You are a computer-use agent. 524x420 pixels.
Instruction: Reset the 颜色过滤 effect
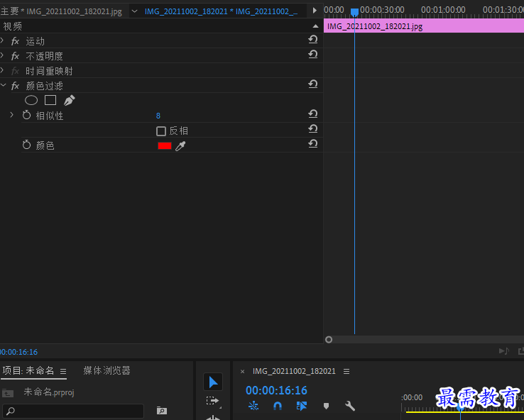click(x=313, y=84)
